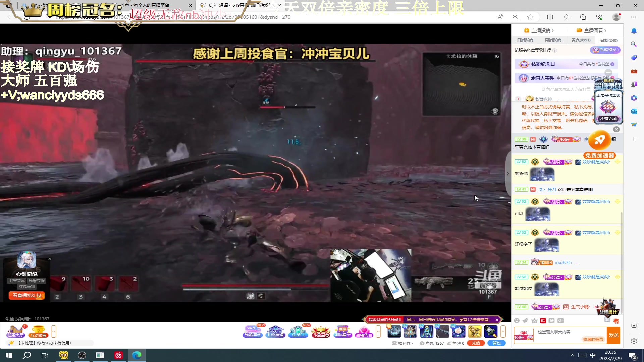Open Edge sidebar games chess icon
Image resolution: width=644 pixels, height=362 pixels.
pos(634,84)
